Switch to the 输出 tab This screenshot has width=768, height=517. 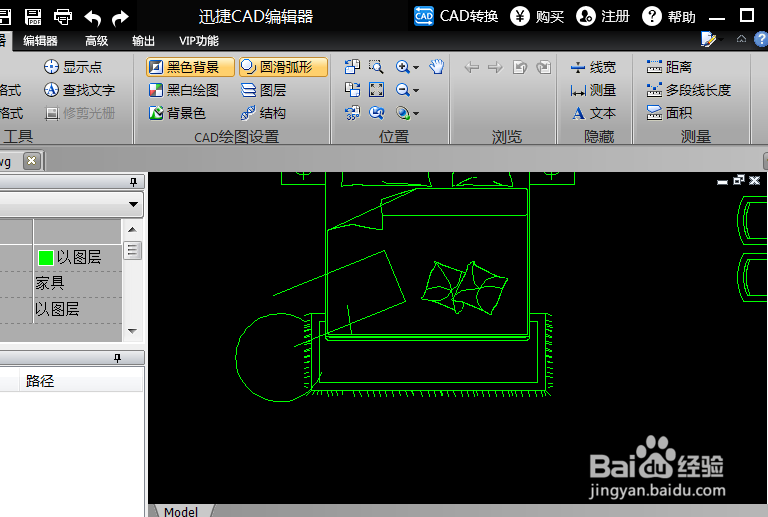[x=144, y=41]
